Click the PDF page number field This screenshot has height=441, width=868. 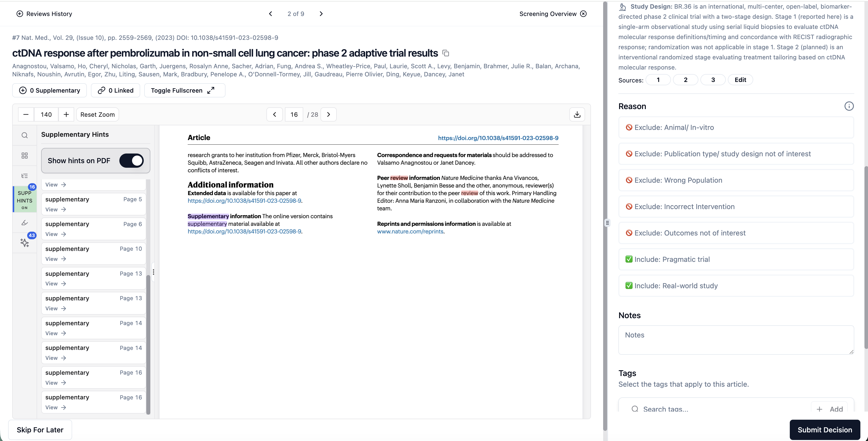point(294,114)
